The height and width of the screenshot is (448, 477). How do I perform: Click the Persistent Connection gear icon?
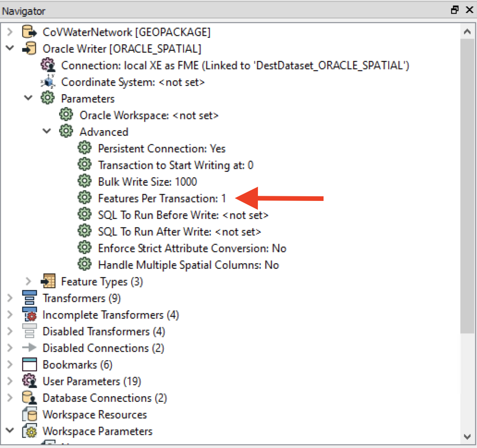[x=85, y=148]
